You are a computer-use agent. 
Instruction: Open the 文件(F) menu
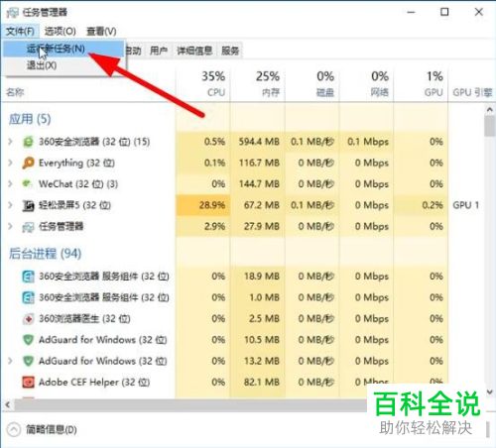(20, 31)
